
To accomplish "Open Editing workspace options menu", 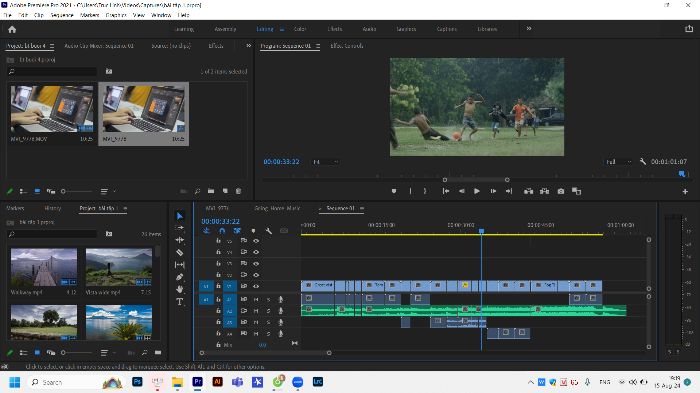I will tap(282, 29).
